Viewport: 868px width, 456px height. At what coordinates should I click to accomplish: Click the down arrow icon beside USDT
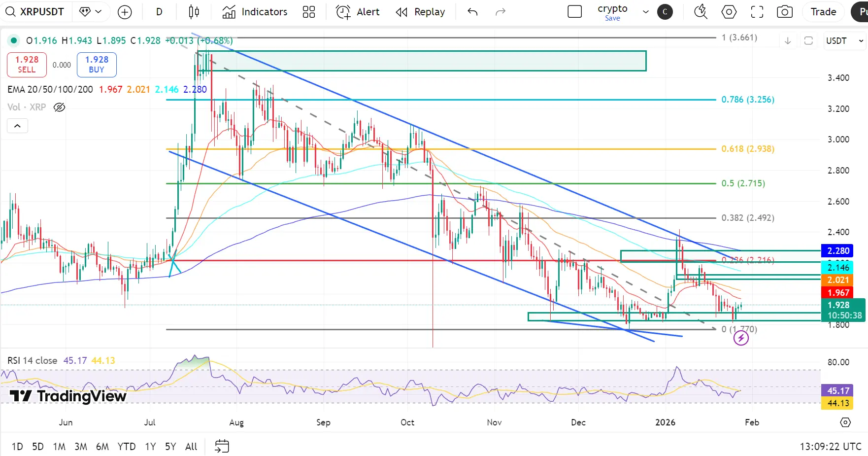(788, 41)
